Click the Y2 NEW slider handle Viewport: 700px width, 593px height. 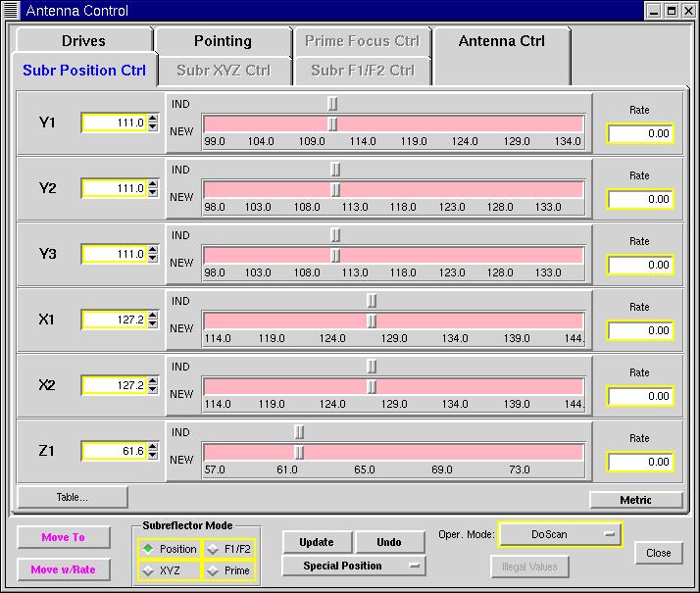click(x=335, y=189)
